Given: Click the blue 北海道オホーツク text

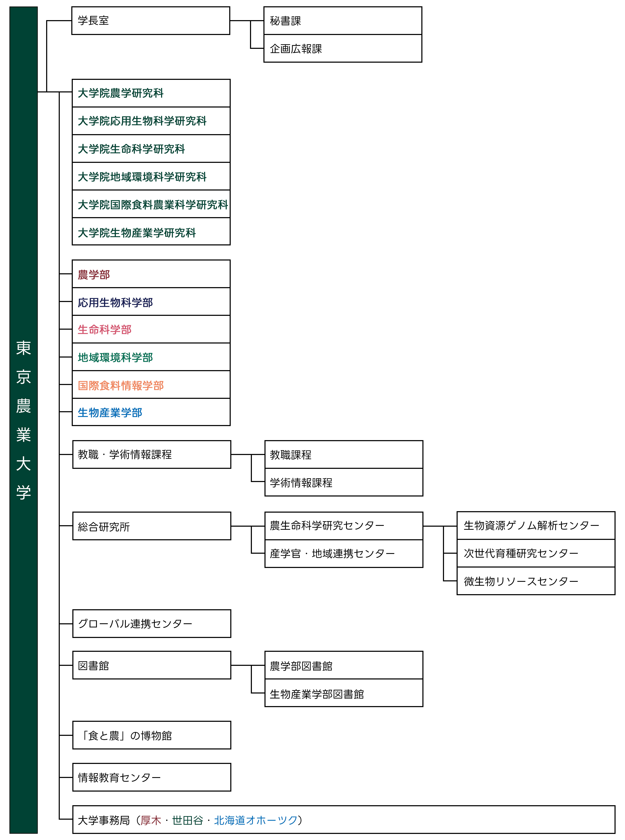Looking at the screenshot, I should pos(256,820).
